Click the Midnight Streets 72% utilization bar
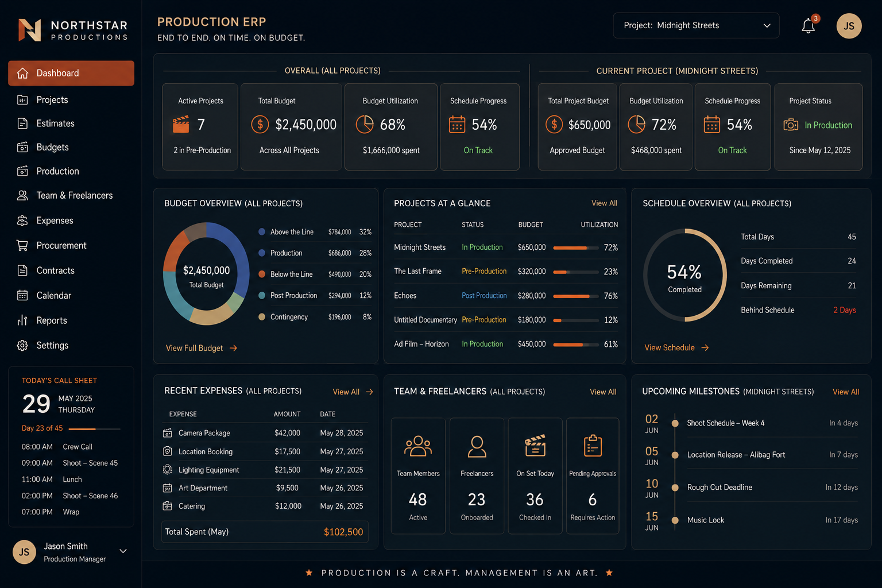 [576, 247]
